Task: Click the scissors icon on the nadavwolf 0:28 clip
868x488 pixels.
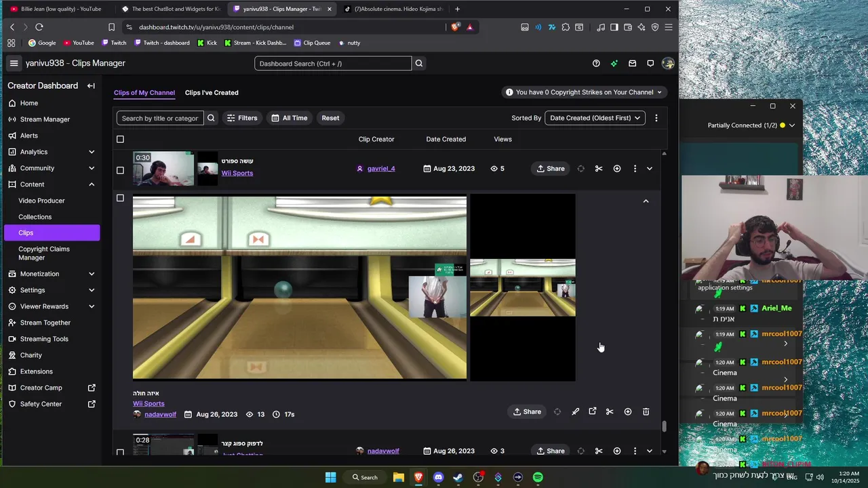Action: [599, 451]
